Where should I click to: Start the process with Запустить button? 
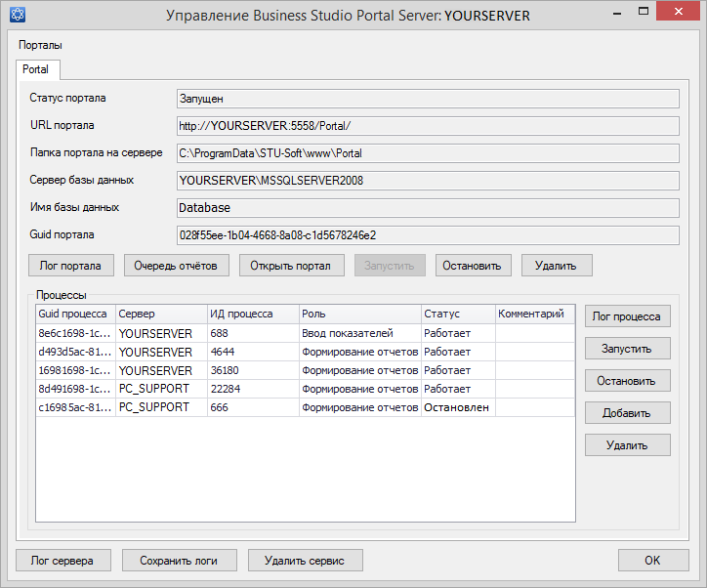pyautogui.click(x=628, y=349)
